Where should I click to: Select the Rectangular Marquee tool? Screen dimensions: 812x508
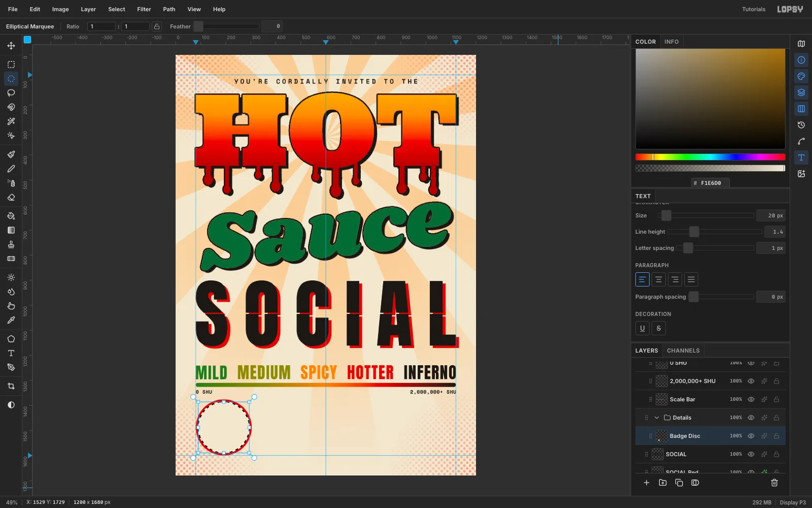pyautogui.click(x=11, y=65)
